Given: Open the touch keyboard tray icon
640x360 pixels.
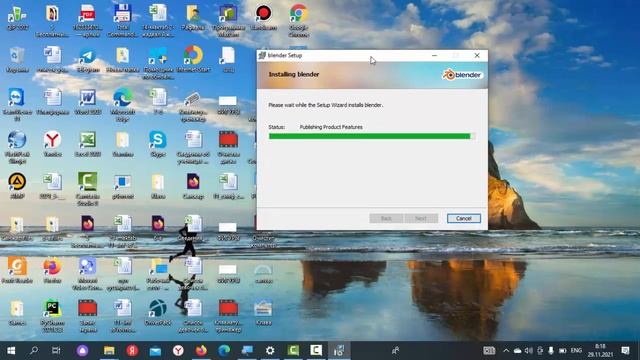Looking at the screenshot, I should [x=489, y=351].
